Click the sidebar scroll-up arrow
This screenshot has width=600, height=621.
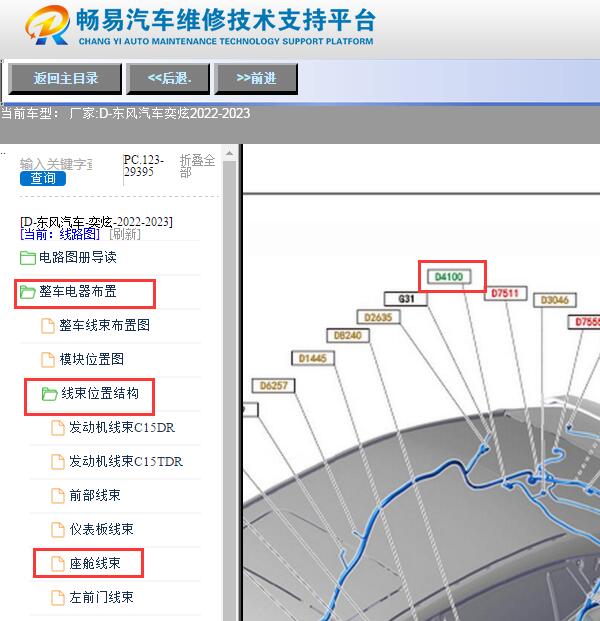tap(229, 154)
